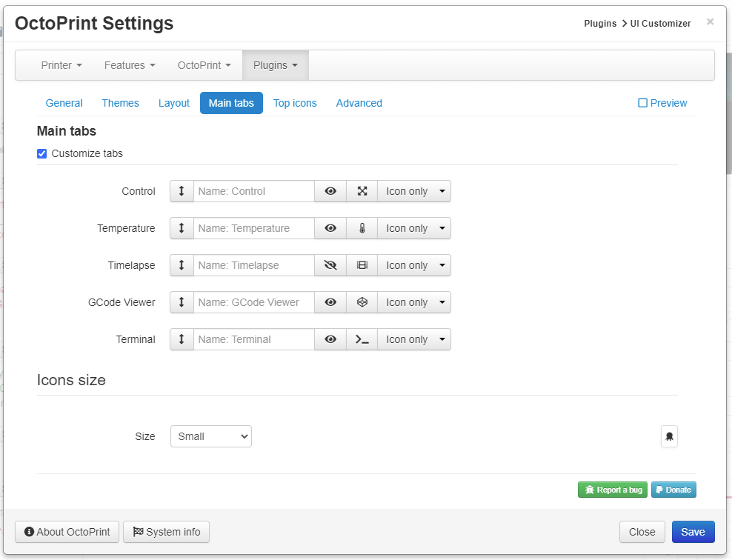732x560 pixels.
Task: Click the sort handle for Timelapse row
Action: tap(182, 265)
